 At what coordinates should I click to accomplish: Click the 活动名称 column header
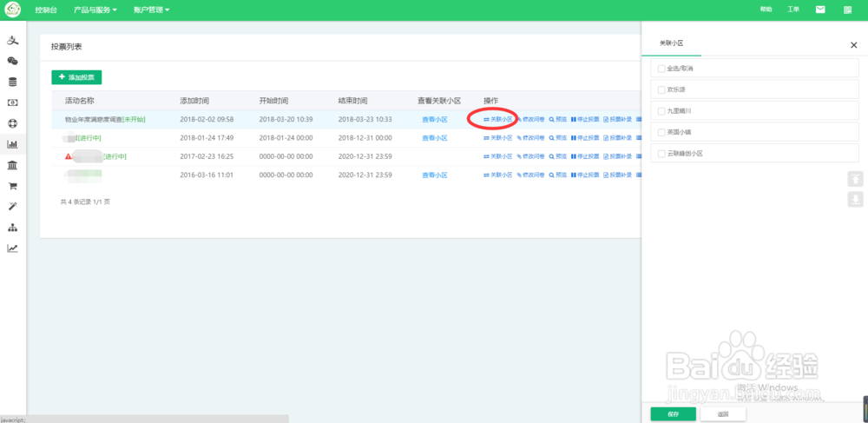pyautogui.click(x=79, y=101)
